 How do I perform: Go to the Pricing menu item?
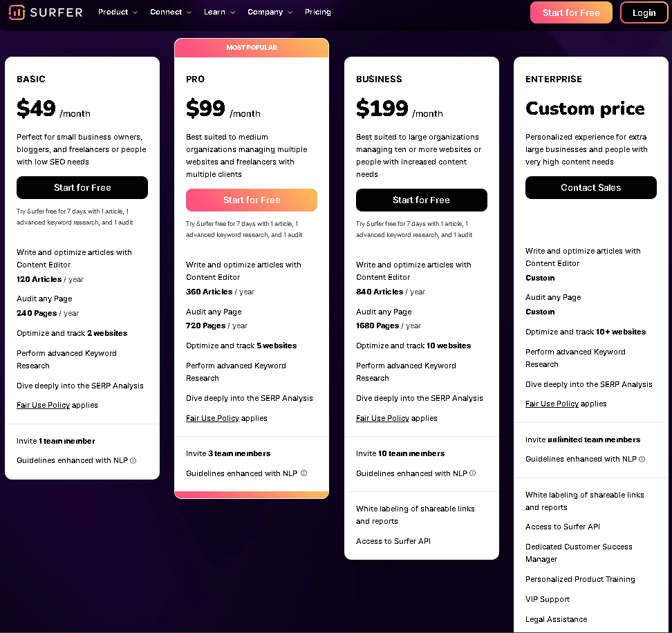(317, 12)
